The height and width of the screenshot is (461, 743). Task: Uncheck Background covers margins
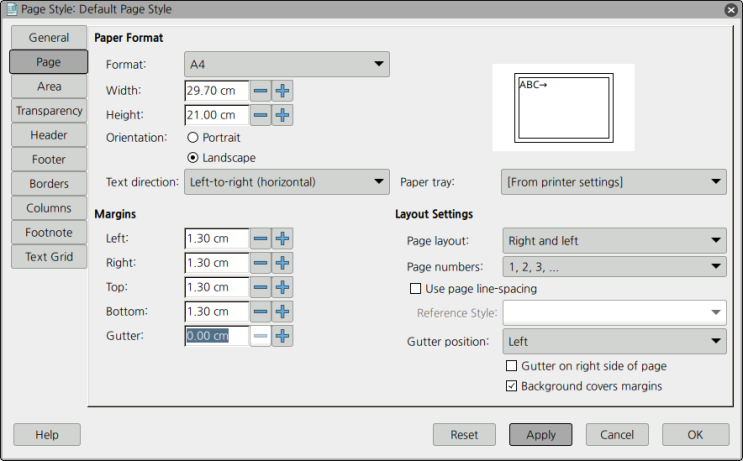[512, 386]
